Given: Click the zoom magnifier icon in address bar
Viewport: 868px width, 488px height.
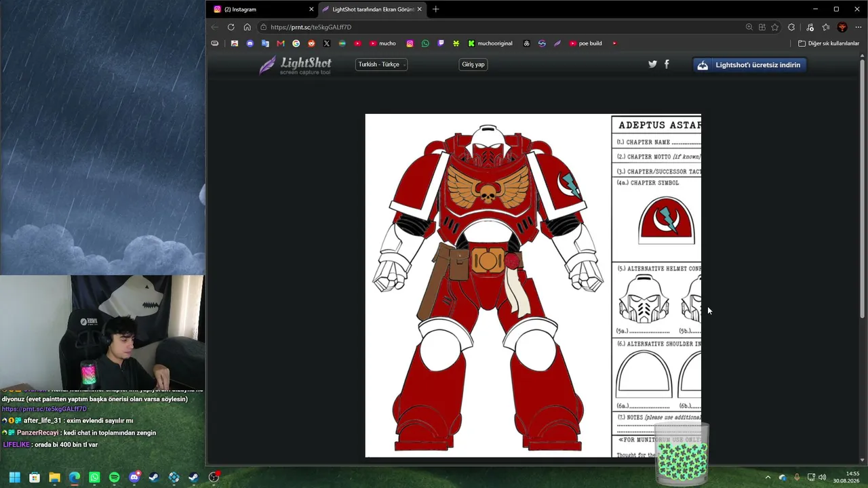Looking at the screenshot, I should click(749, 27).
